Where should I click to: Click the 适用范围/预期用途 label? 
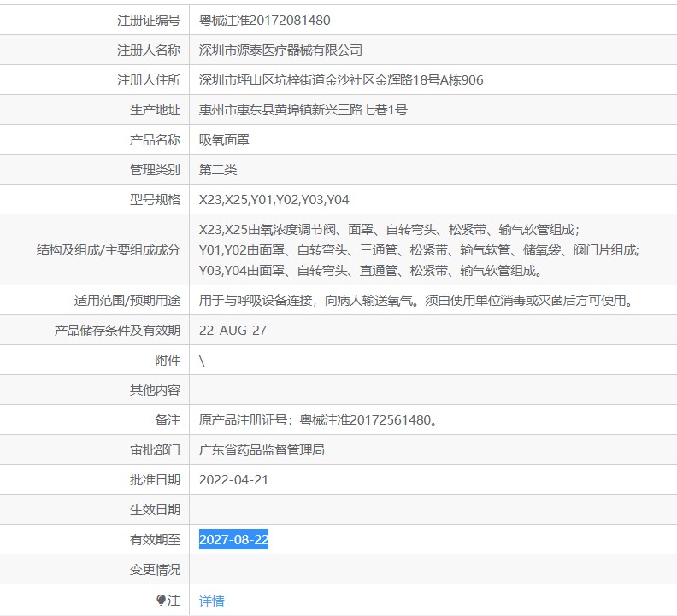click(x=127, y=300)
